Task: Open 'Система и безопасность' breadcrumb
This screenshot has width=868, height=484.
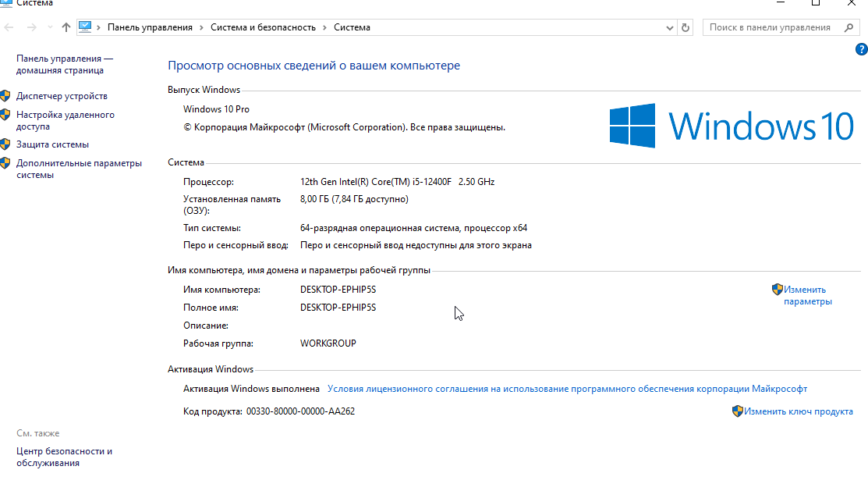Action: [x=263, y=27]
